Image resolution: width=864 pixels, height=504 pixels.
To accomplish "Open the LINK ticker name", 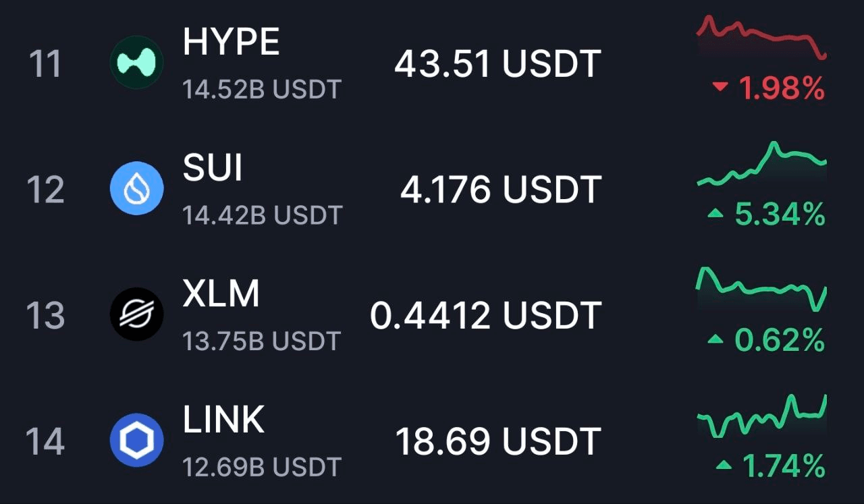I will 223,420.
